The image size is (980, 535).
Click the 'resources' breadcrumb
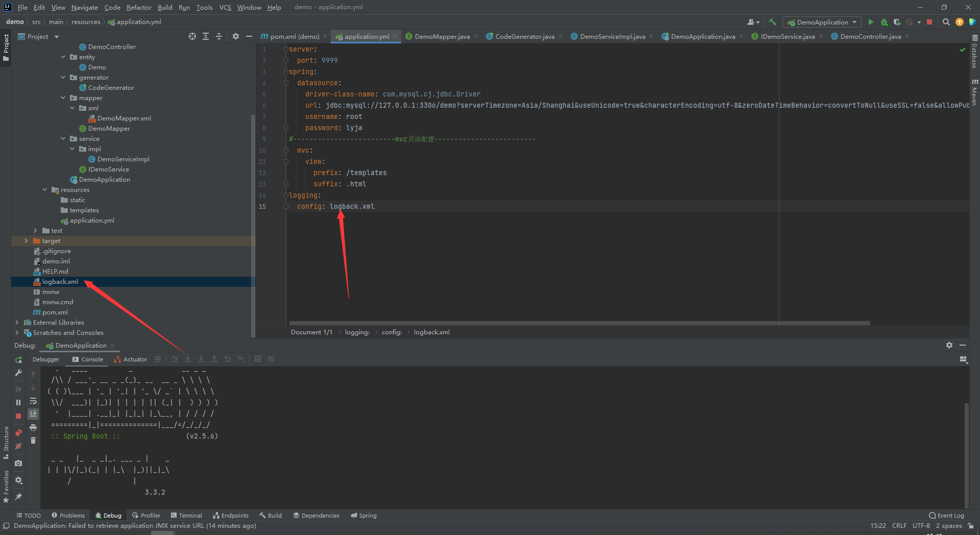coord(86,22)
